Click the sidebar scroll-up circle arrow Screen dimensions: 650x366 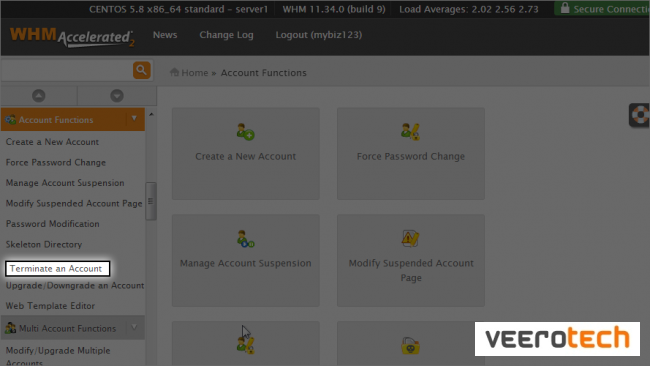tap(39, 96)
